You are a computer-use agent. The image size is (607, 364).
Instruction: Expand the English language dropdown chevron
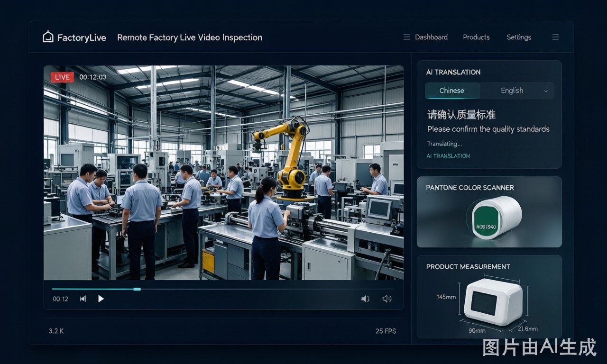[546, 91]
